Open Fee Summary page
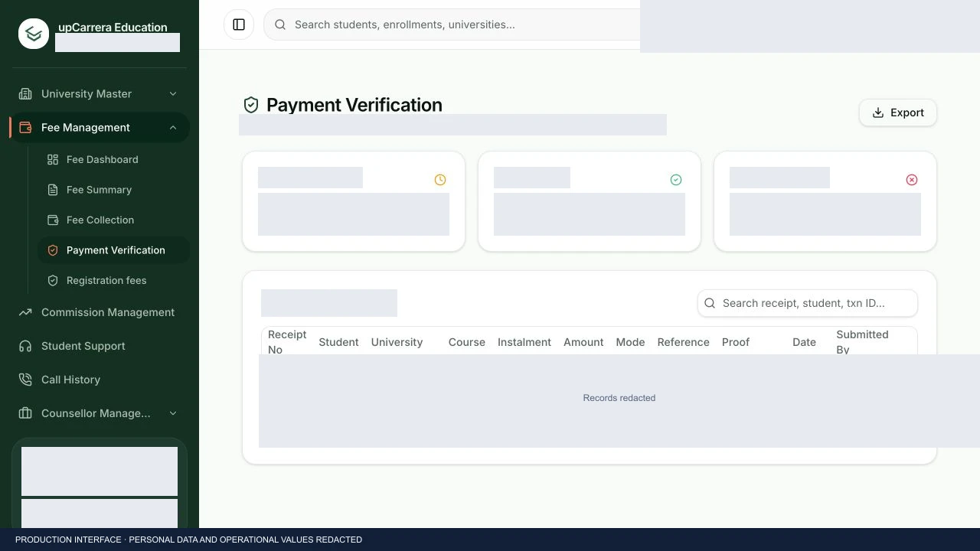Screen dimensions: 980x551 (113, 190)
